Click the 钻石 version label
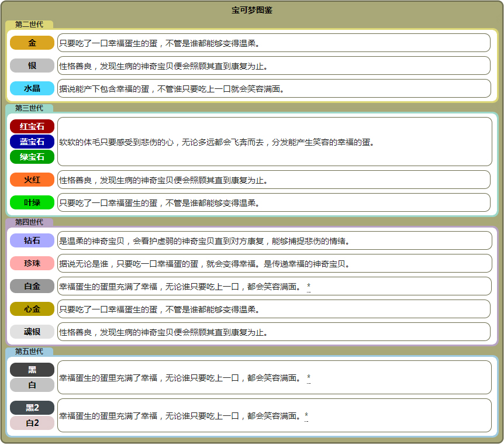504x444 pixels. pos(32,240)
